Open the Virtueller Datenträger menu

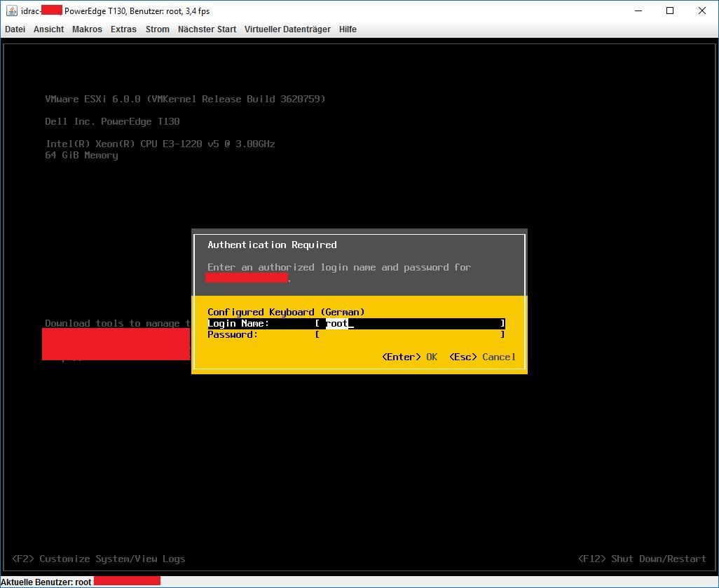click(287, 29)
